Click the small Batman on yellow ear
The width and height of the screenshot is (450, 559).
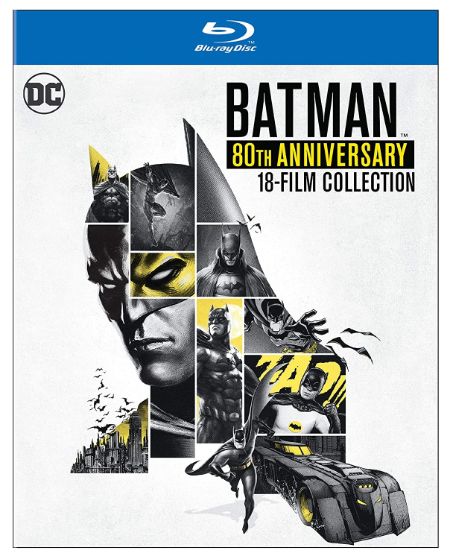tap(108, 185)
